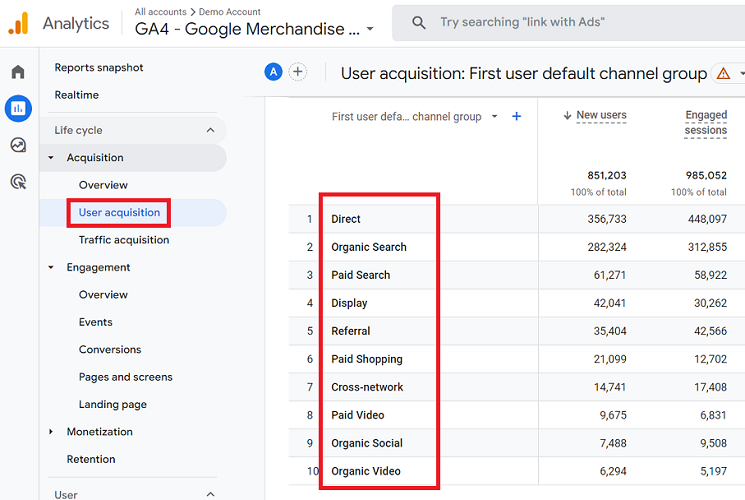Click the Demo Account breadcrumb link

pyautogui.click(x=229, y=12)
